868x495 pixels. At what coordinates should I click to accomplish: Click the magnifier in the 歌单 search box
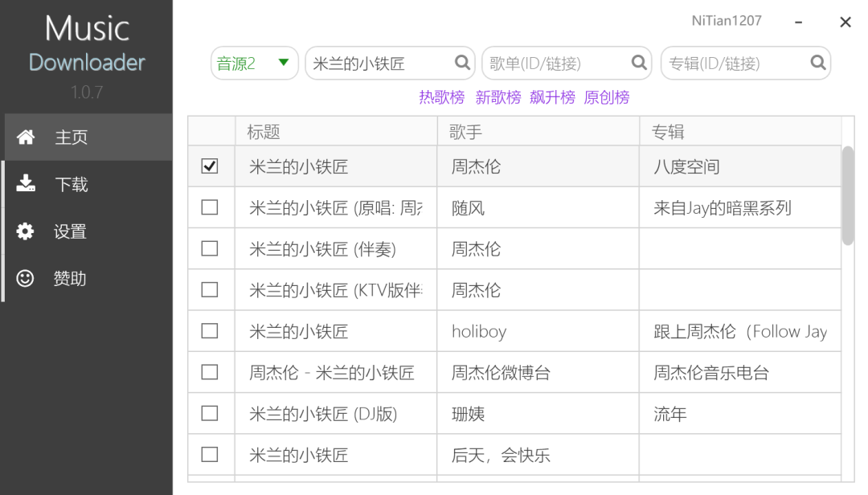(639, 63)
